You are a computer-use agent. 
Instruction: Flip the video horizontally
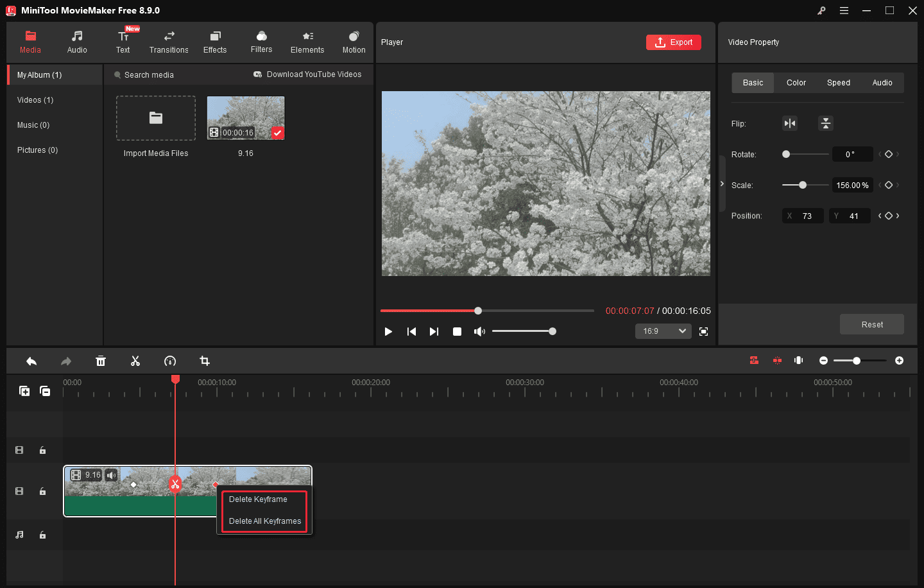pyautogui.click(x=790, y=123)
